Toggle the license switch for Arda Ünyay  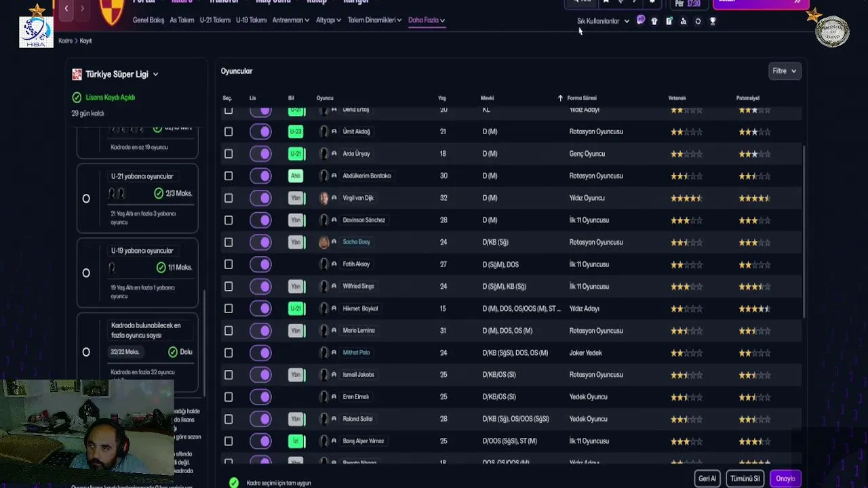pos(260,154)
